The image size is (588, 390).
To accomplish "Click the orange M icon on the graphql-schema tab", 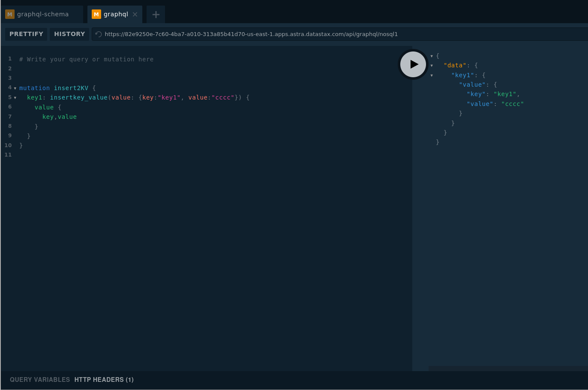I will coord(9,14).
